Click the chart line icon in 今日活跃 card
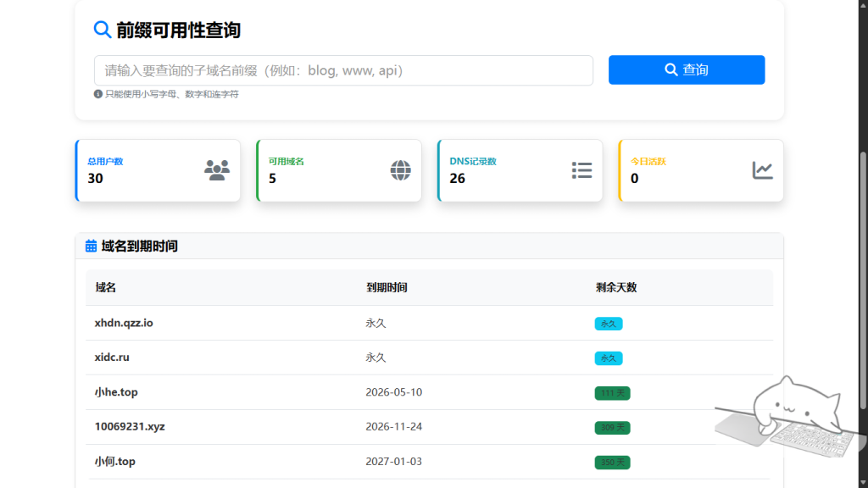This screenshot has width=868, height=488. 763,170
